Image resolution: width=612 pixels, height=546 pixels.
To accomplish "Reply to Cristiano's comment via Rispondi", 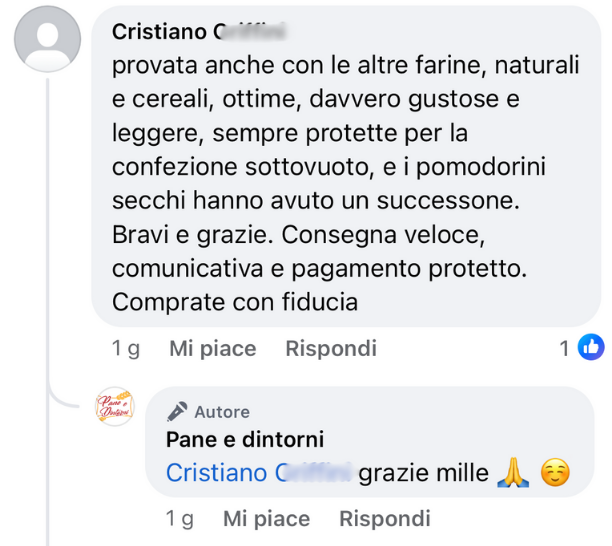I will (331, 348).
